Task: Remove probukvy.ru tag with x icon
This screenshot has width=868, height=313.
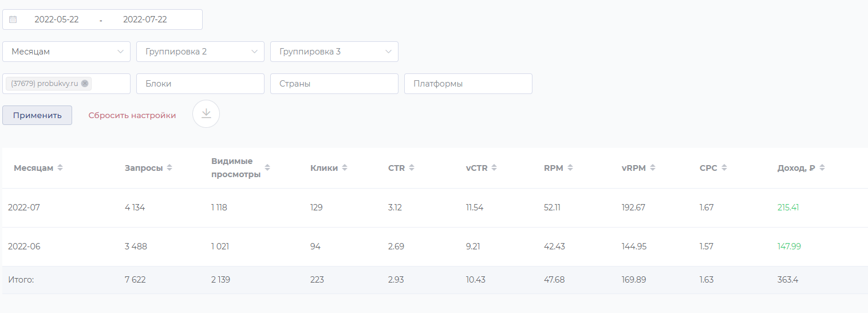Action: point(85,83)
